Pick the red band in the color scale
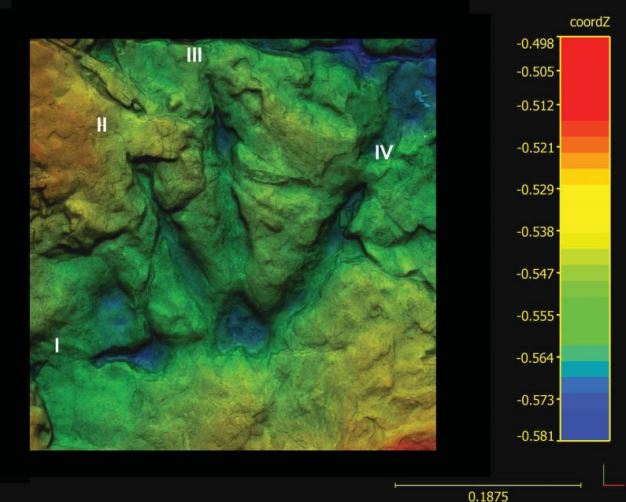The width and height of the screenshot is (626, 502). coord(584,78)
